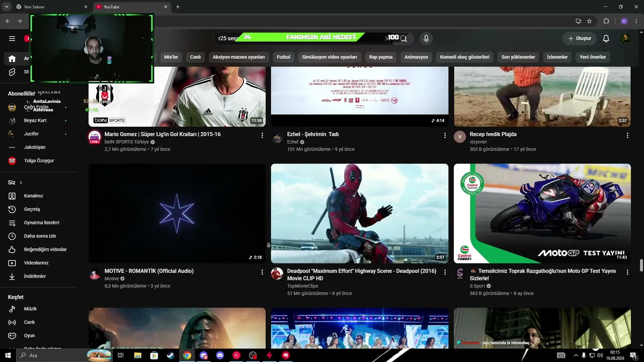
Task: Go back with the browser back arrow
Action: coord(8,21)
